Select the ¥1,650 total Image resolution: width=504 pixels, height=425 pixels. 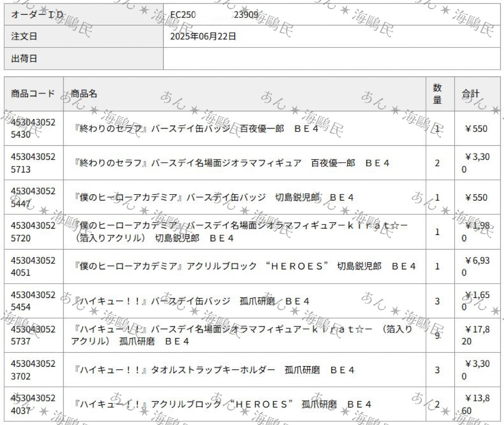tap(476, 301)
